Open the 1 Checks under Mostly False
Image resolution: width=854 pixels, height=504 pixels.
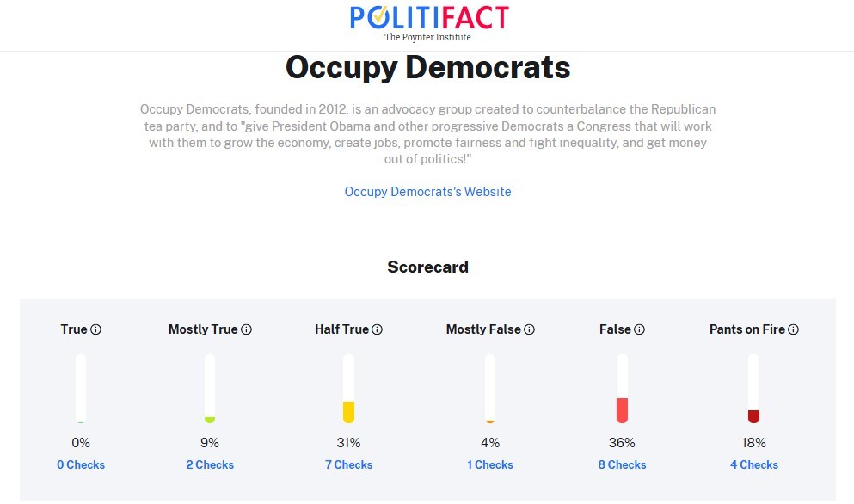click(490, 464)
